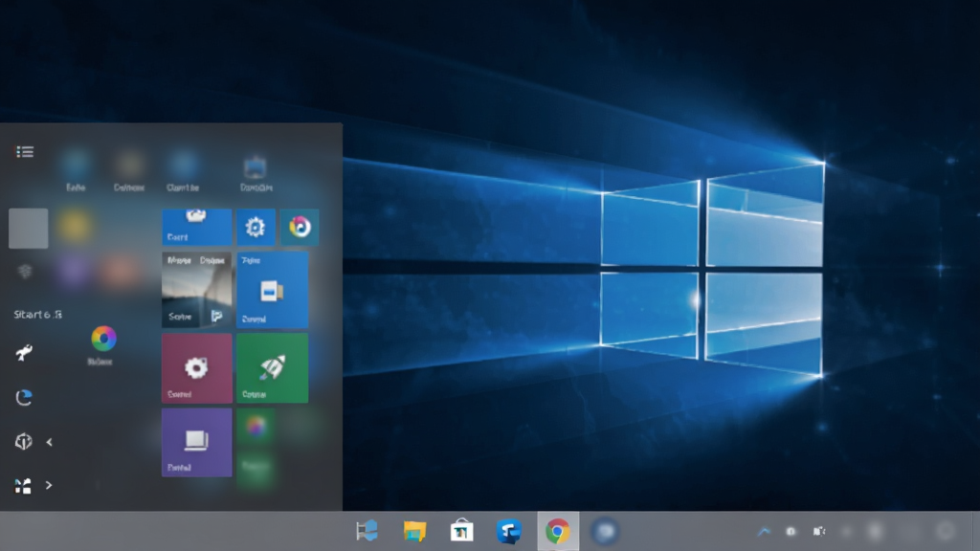Collapse using the left-pointing chevron in sidebar
The image size is (980, 551).
[50, 442]
